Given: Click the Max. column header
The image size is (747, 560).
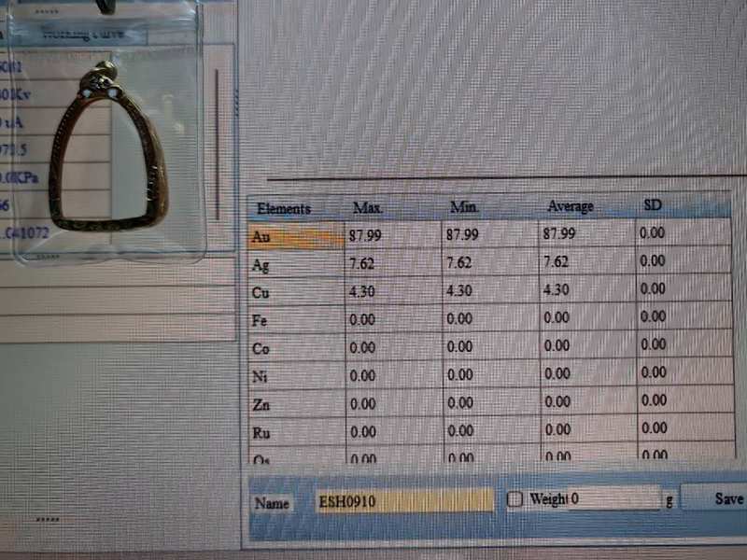Looking at the screenshot, I should [x=368, y=206].
